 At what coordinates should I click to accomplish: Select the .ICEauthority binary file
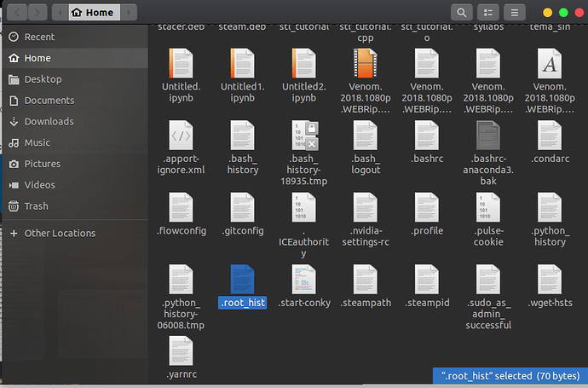(x=304, y=209)
